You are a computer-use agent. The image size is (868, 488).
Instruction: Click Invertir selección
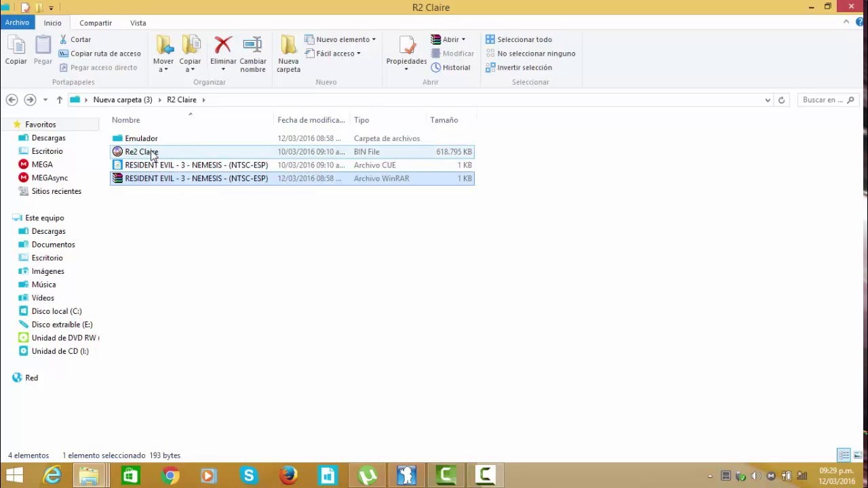519,67
